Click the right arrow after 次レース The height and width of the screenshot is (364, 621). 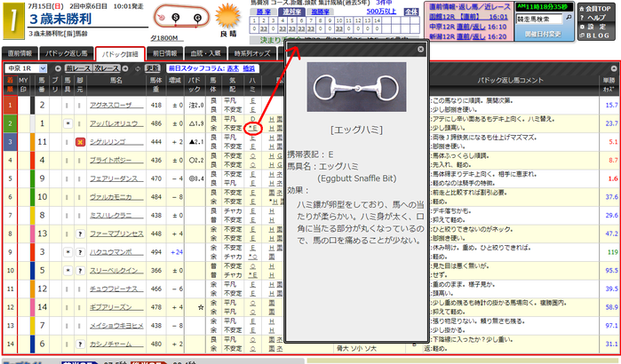click(x=125, y=68)
